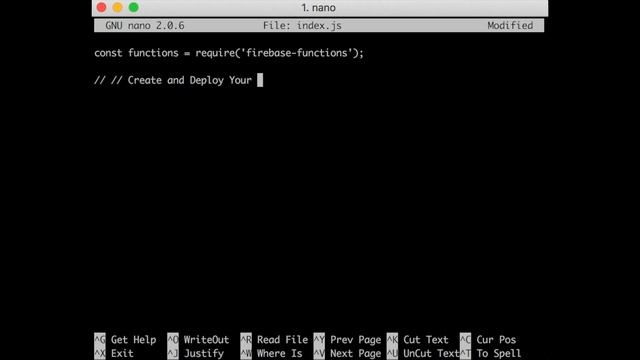Click the 'Cur Pos' label
Screen dimensions: 640x360
(x=496, y=340)
